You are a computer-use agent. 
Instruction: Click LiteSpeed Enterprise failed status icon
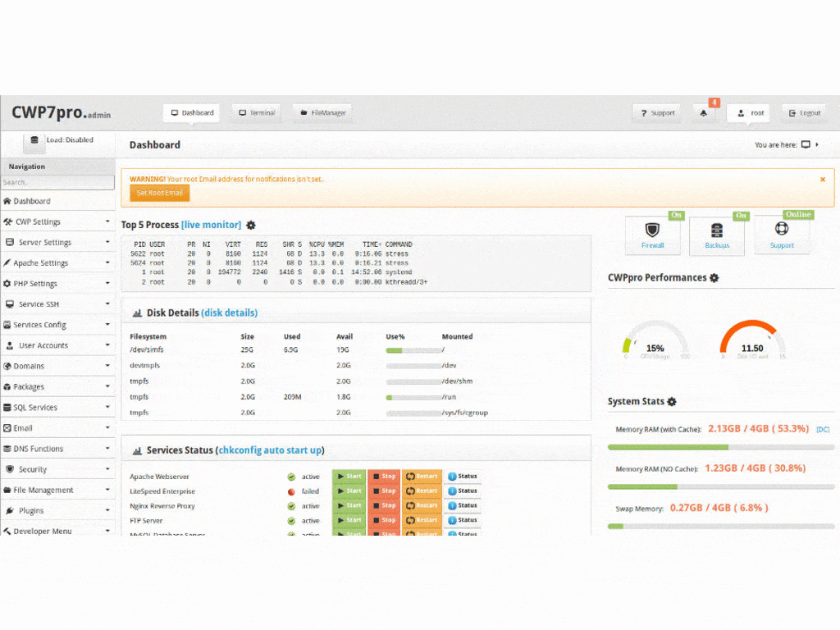pos(291,491)
